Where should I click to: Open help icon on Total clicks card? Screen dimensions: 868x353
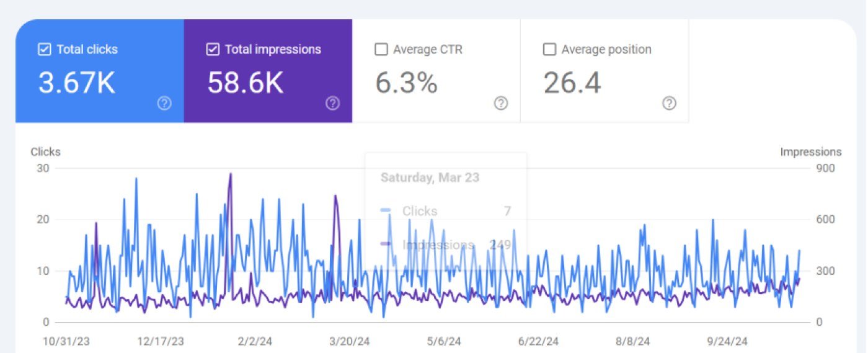click(x=164, y=104)
